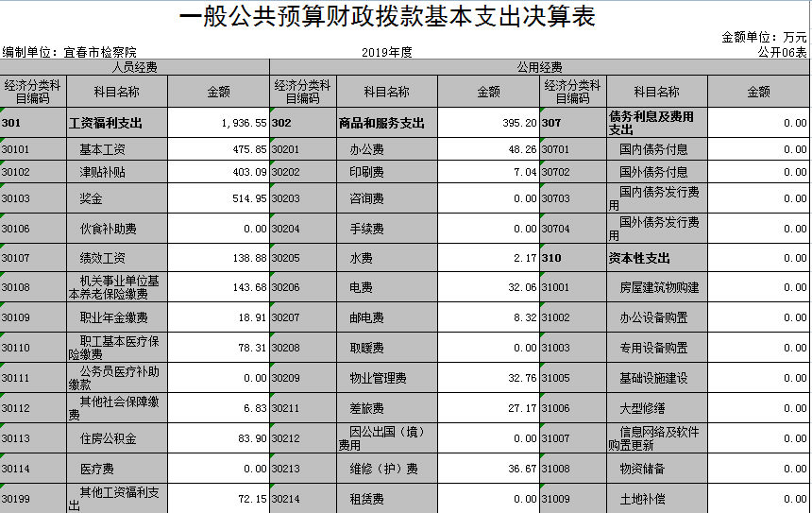Select the table title 一般公共预算财政拨款基本支出决算表

387,17
